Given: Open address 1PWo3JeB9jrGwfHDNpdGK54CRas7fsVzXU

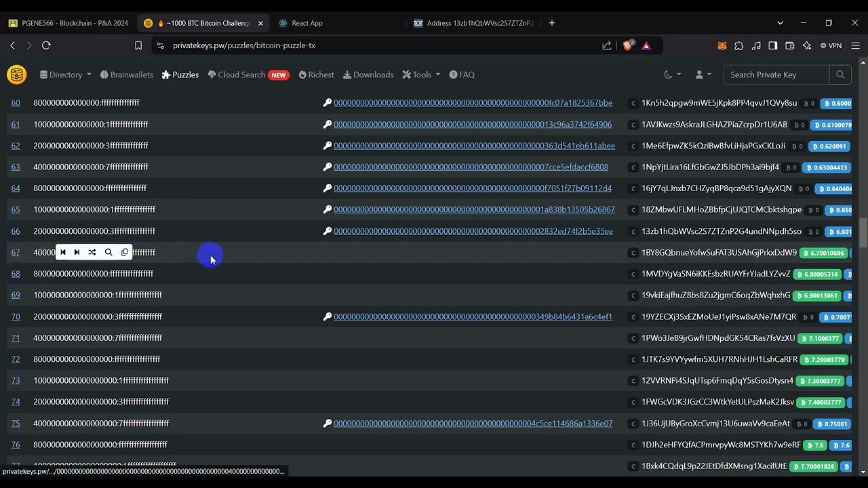Looking at the screenshot, I should click(718, 338).
